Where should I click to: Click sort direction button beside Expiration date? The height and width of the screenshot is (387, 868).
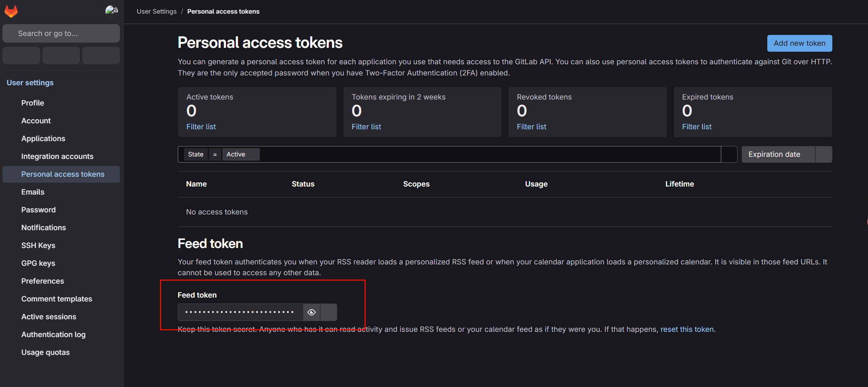point(824,154)
